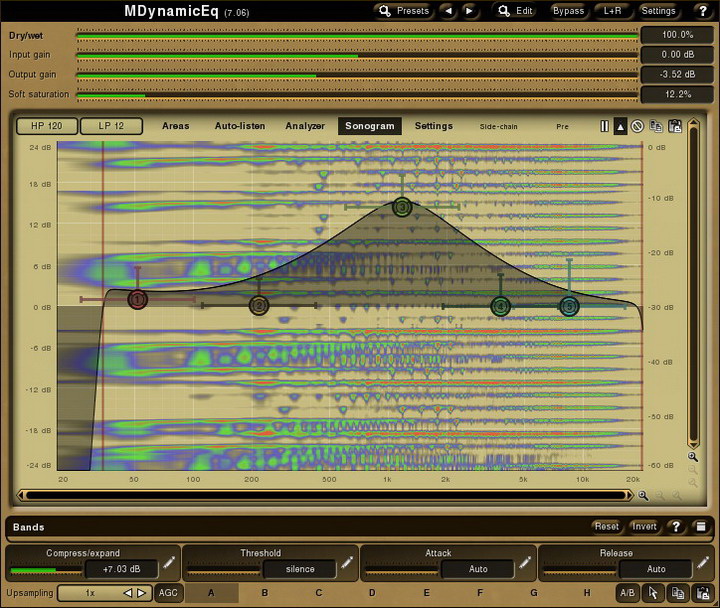Edit the Threshold silence value
The image size is (720, 608).
point(300,569)
